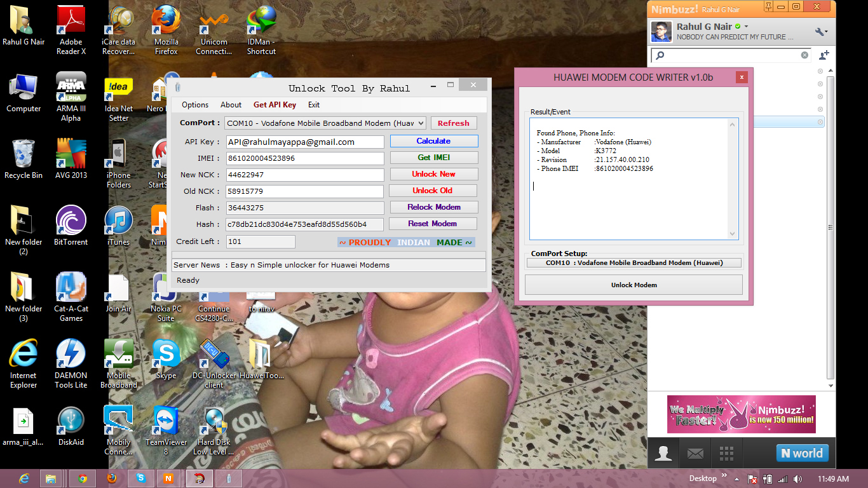Open the About menu

(x=231, y=105)
